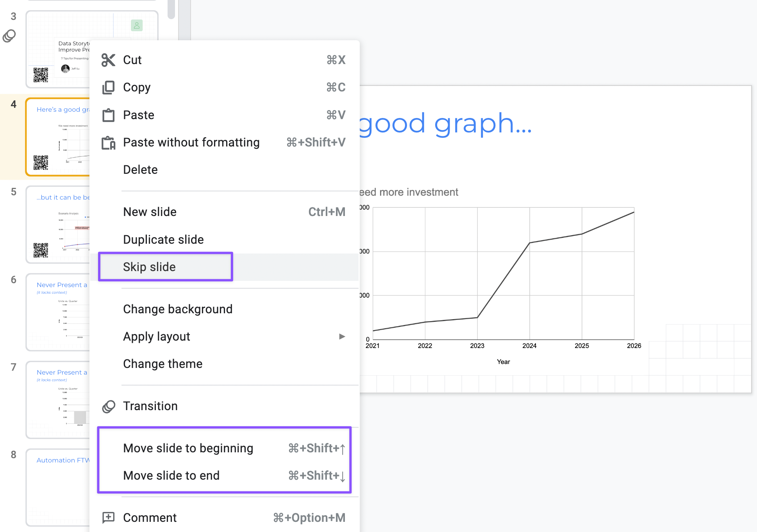Viewport: 757px width, 532px height.
Task: Click the Transition icon in menu
Action: tap(108, 406)
